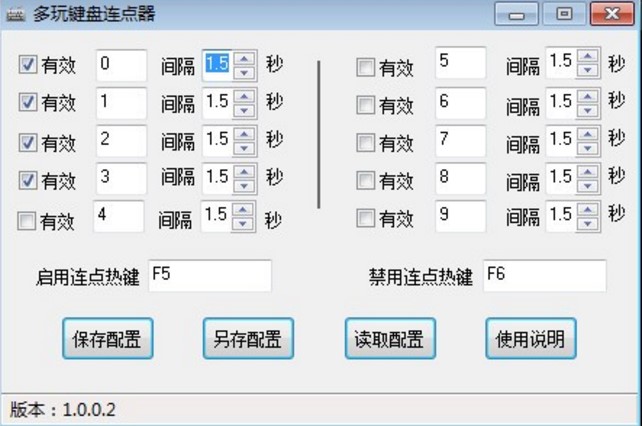The height and width of the screenshot is (426, 642).
Task: Check the 有效 checkbox for key 8
Action: coord(365,180)
